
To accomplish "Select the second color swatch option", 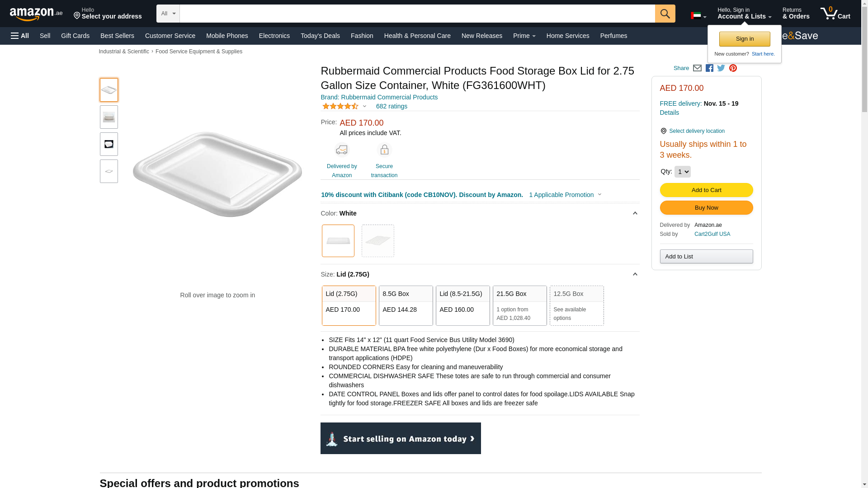I will [x=377, y=241].
